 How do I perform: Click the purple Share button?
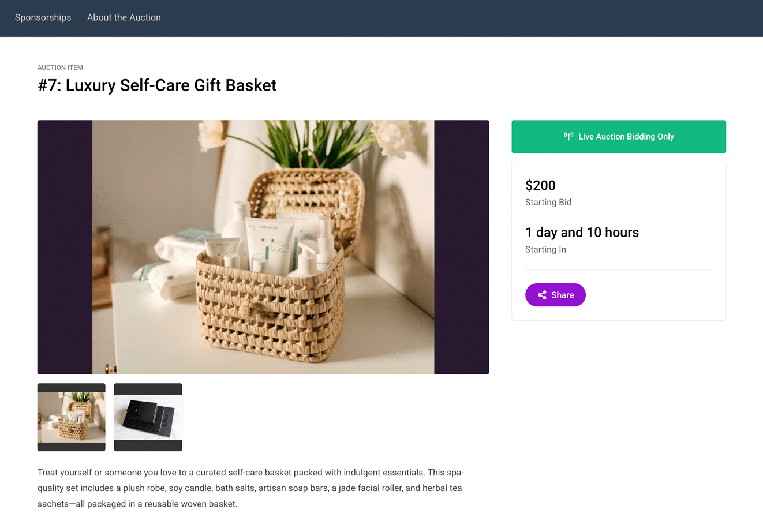click(555, 295)
